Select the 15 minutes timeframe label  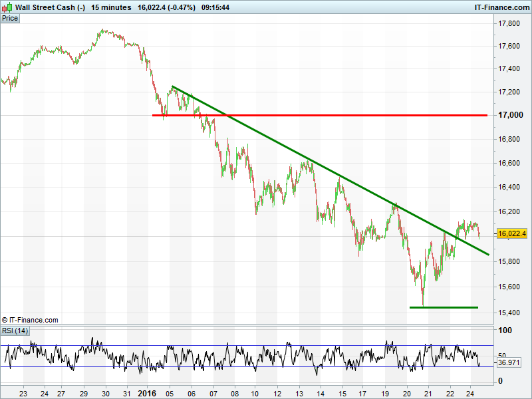pyautogui.click(x=111, y=7)
